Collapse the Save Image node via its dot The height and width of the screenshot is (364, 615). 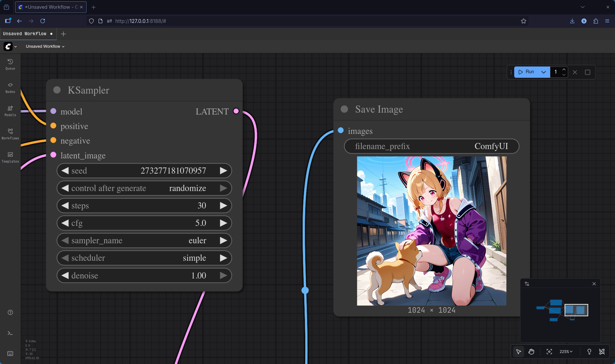(x=344, y=109)
